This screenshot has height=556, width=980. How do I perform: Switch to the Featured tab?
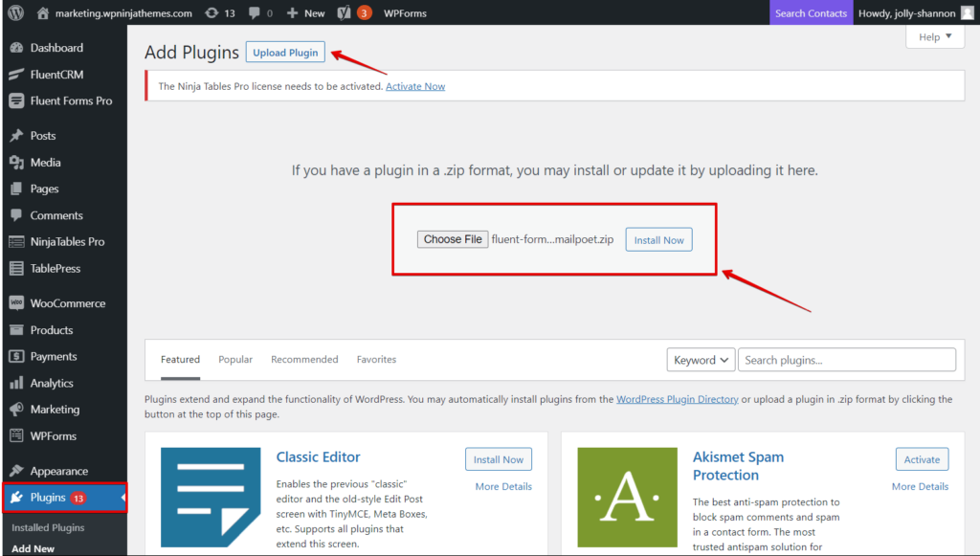[x=180, y=359]
